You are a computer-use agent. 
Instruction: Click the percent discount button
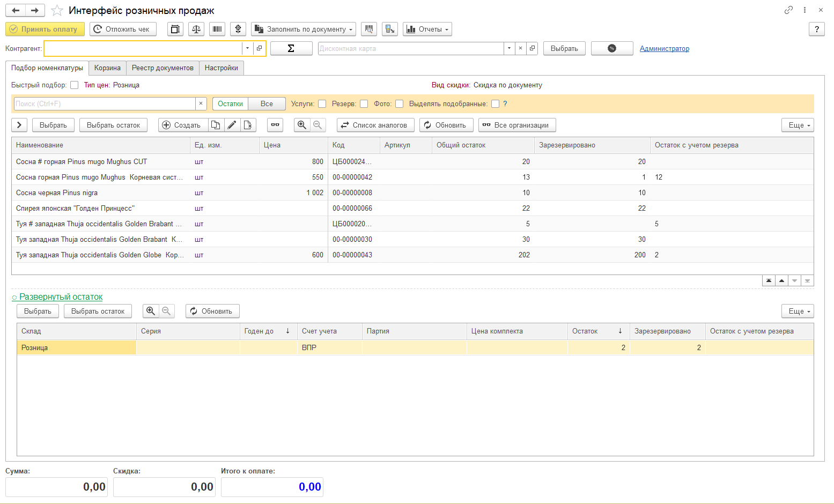(x=612, y=48)
